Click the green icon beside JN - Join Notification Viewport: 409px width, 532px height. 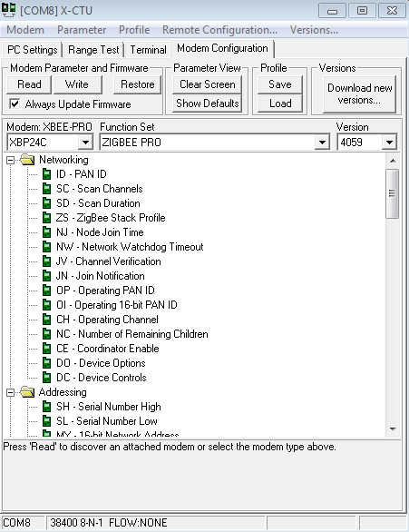point(46,276)
